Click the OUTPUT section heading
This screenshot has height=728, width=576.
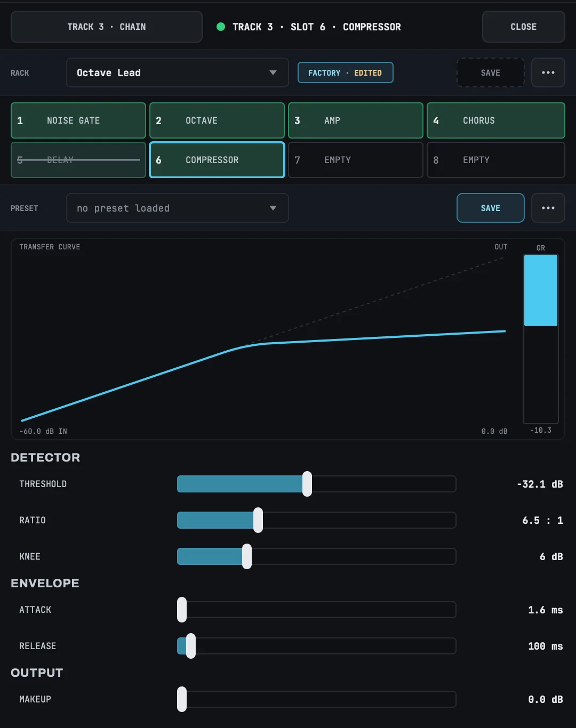(37, 673)
